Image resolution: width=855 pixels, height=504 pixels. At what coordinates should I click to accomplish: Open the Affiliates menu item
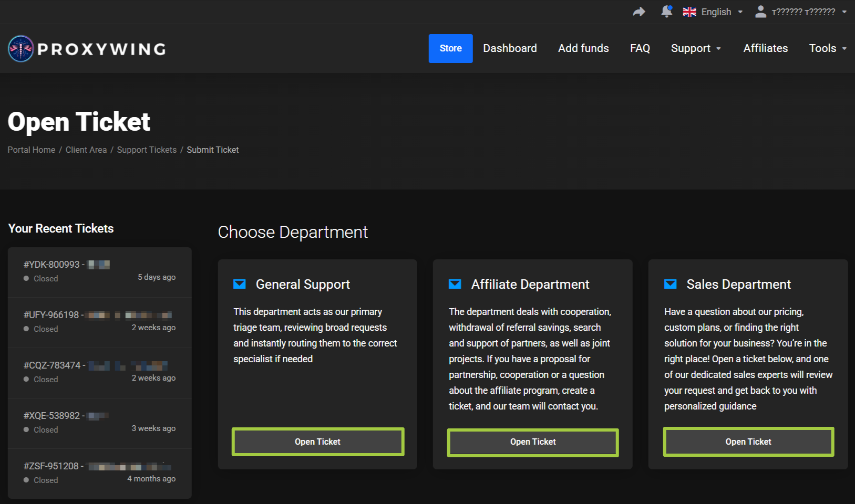766,48
